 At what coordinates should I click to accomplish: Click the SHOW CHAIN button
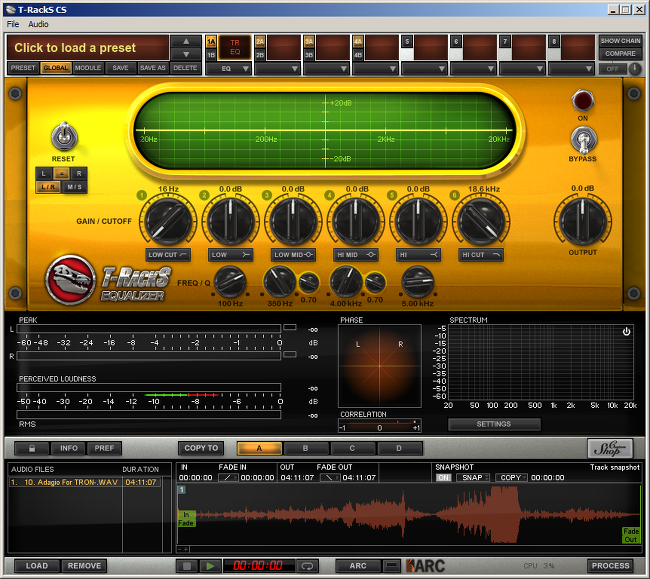click(x=620, y=41)
